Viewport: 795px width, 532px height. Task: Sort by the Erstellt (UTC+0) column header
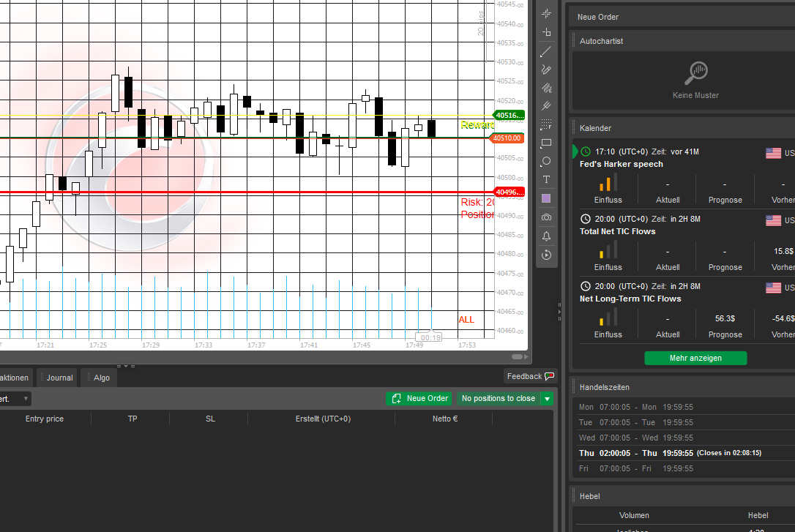click(323, 419)
